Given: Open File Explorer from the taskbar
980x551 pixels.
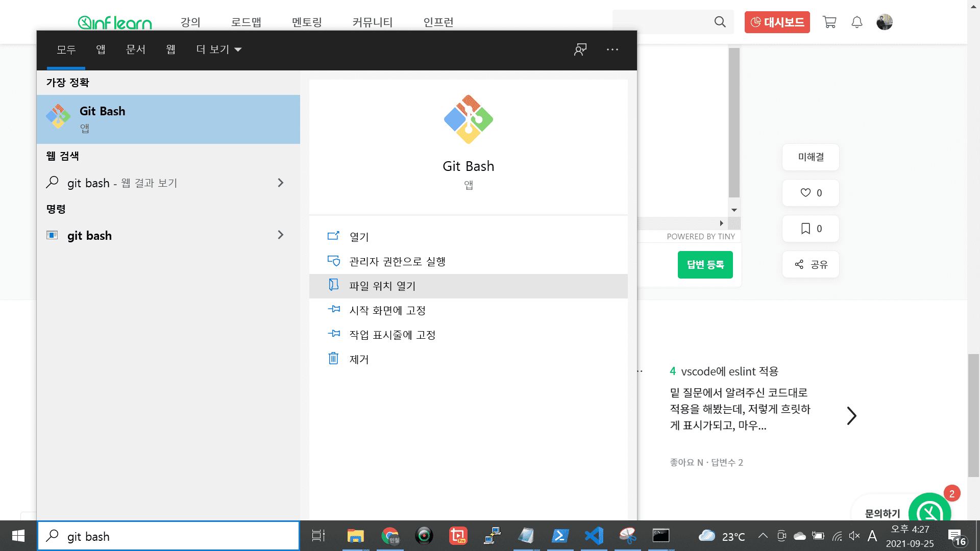Looking at the screenshot, I should pyautogui.click(x=356, y=536).
